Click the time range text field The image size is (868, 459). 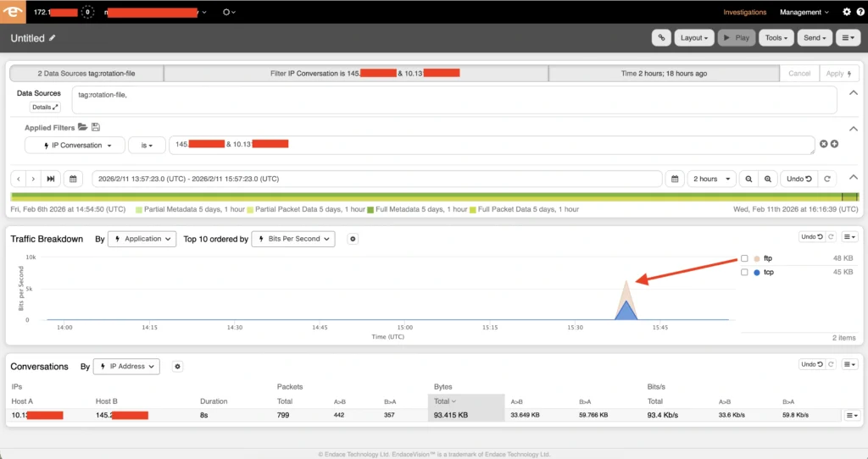(x=377, y=179)
